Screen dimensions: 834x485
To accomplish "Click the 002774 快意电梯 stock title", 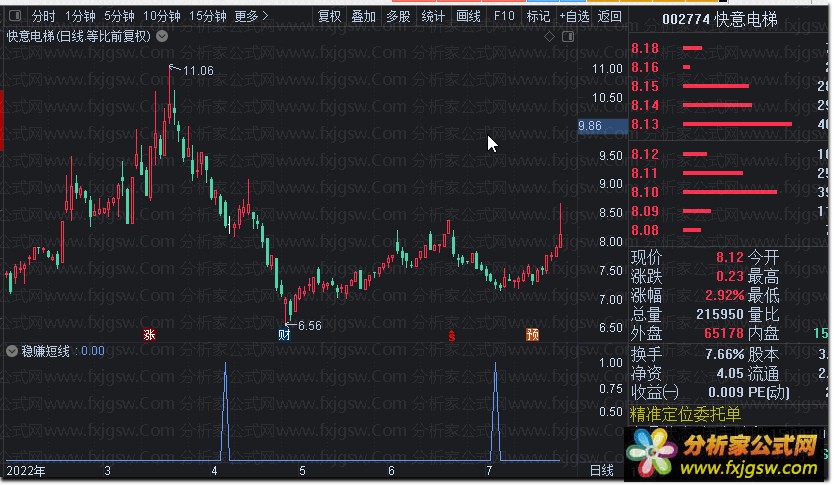I will tap(720, 20).
